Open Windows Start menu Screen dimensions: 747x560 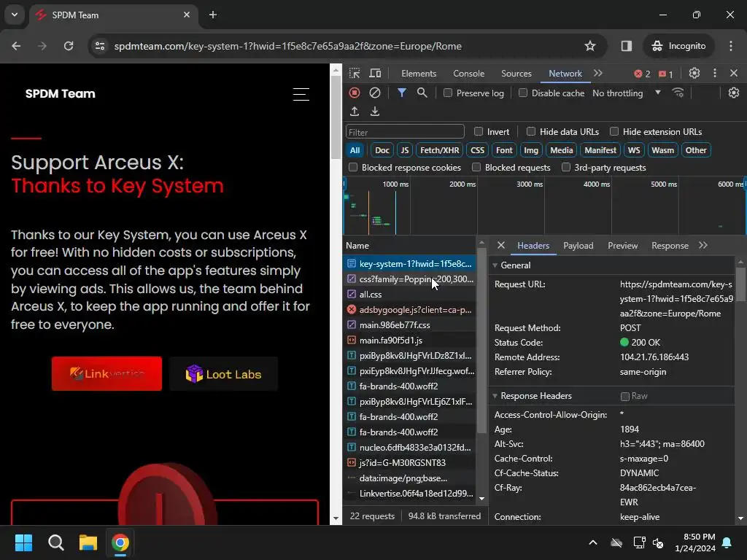coord(23,542)
